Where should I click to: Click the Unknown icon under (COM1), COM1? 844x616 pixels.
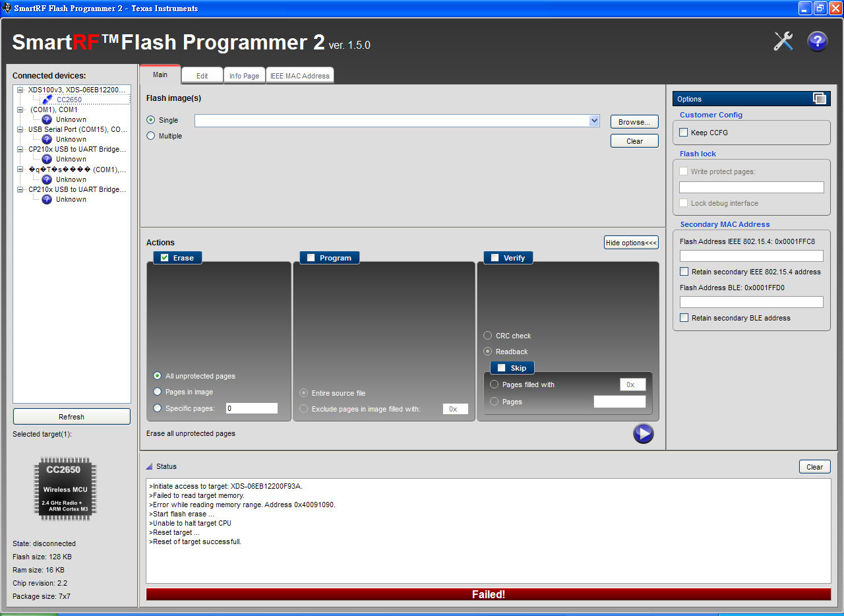click(x=47, y=119)
